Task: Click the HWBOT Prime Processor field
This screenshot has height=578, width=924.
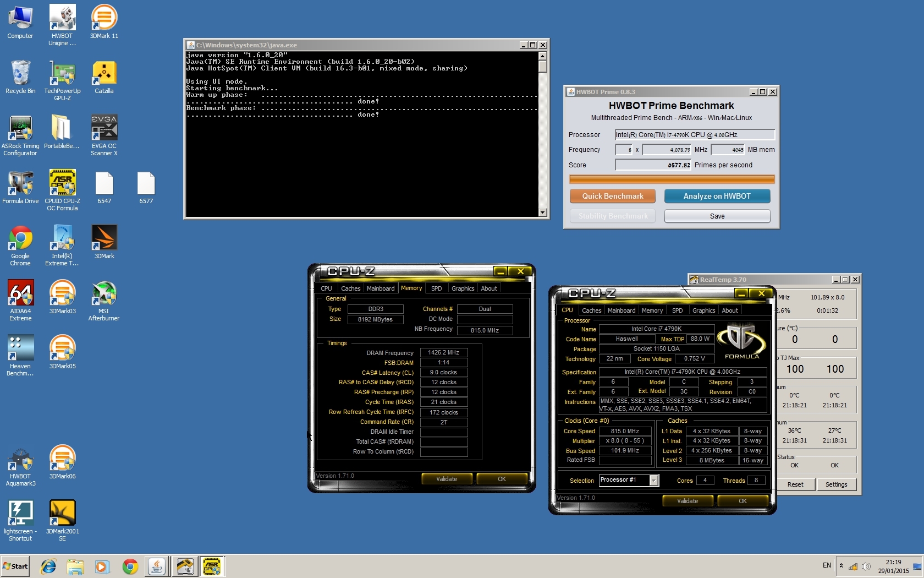Action: (x=695, y=134)
